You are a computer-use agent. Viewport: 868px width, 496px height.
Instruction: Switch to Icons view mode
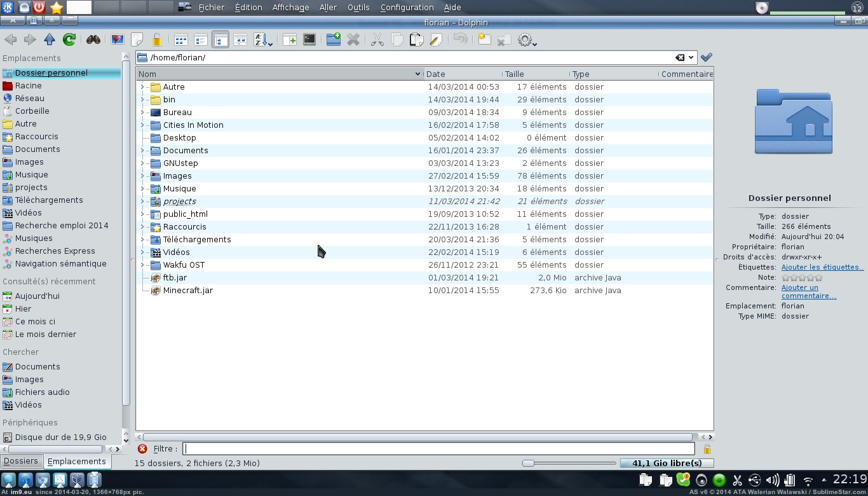click(x=180, y=40)
